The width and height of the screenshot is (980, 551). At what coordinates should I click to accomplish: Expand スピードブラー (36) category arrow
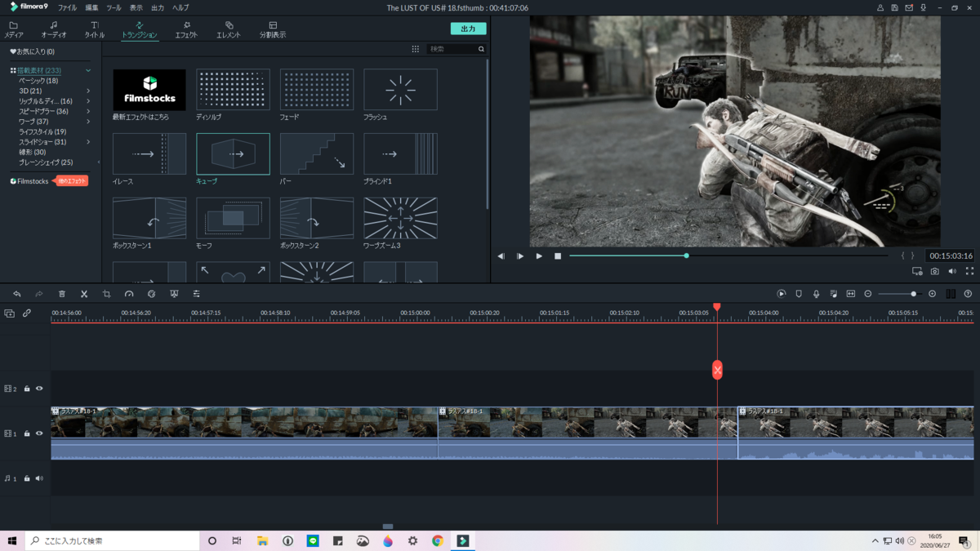(x=88, y=111)
